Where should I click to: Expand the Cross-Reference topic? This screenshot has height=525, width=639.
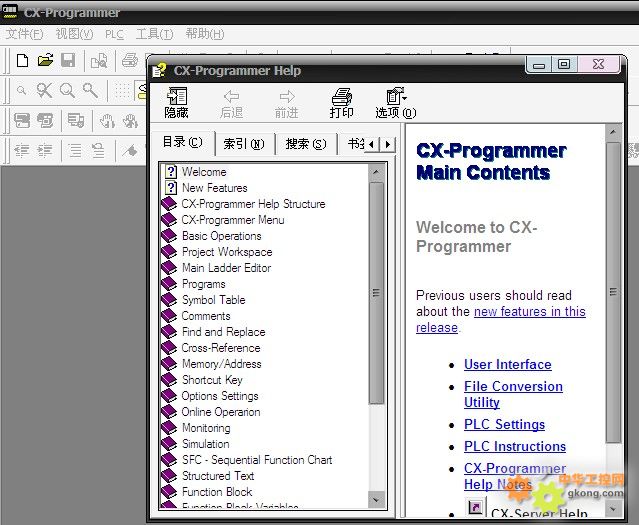221,348
